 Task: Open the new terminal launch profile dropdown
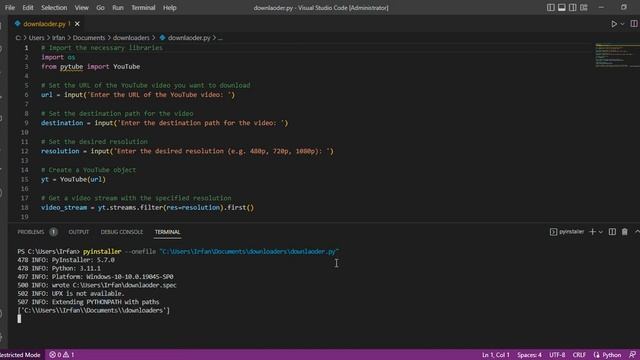click(x=600, y=232)
